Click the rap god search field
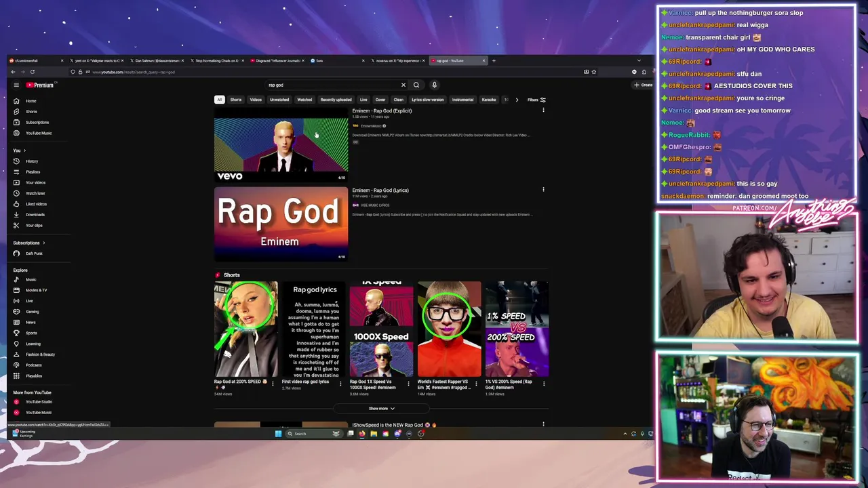Image resolution: width=868 pixels, height=488 pixels. [x=332, y=85]
